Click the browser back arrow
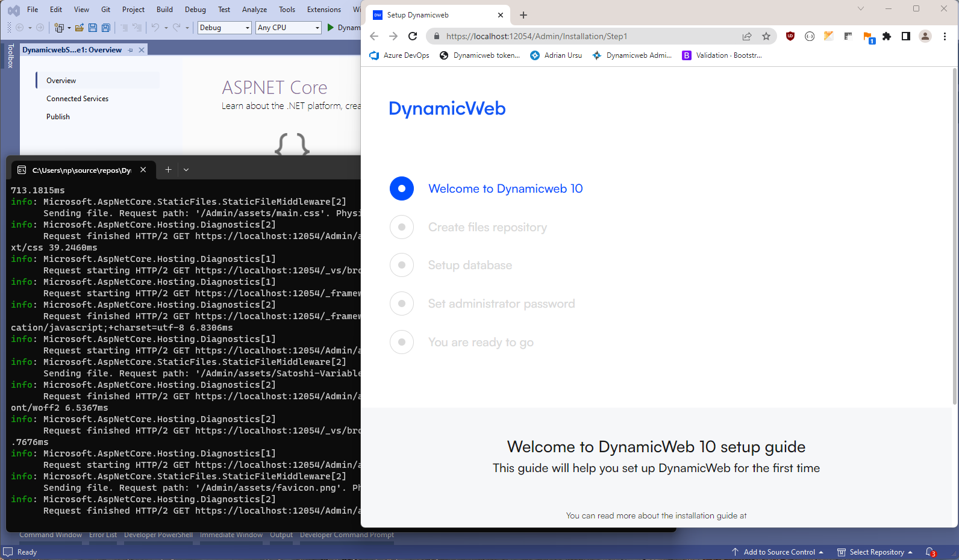Viewport: 959px width, 560px height. pos(374,36)
